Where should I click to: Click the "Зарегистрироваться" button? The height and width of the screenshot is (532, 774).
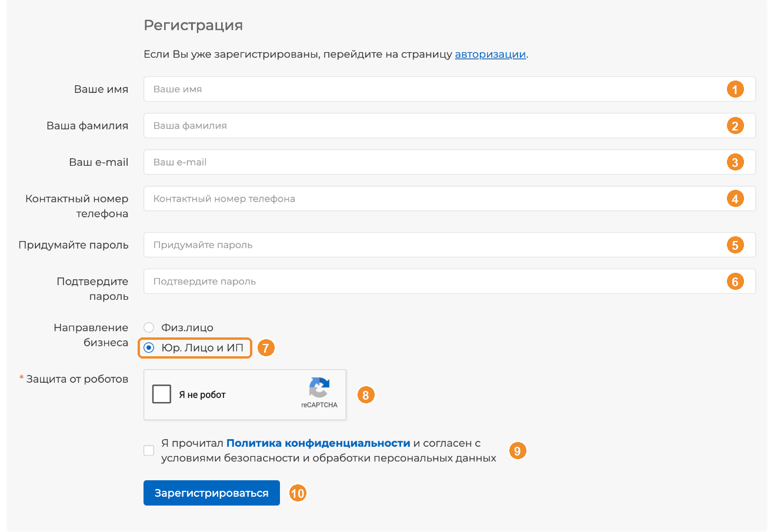coord(212,493)
